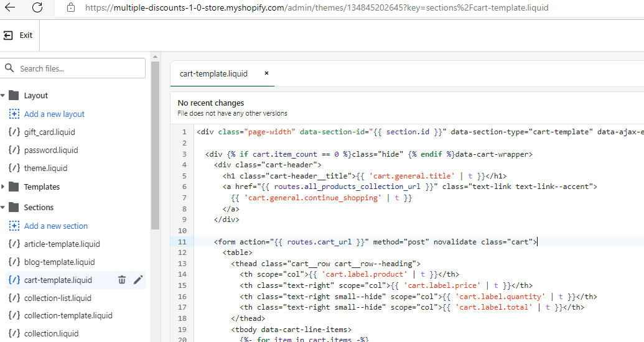Viewport: 644px width, 342px height.
Task: Reload the page with the refresh icon
Action: 37,7
